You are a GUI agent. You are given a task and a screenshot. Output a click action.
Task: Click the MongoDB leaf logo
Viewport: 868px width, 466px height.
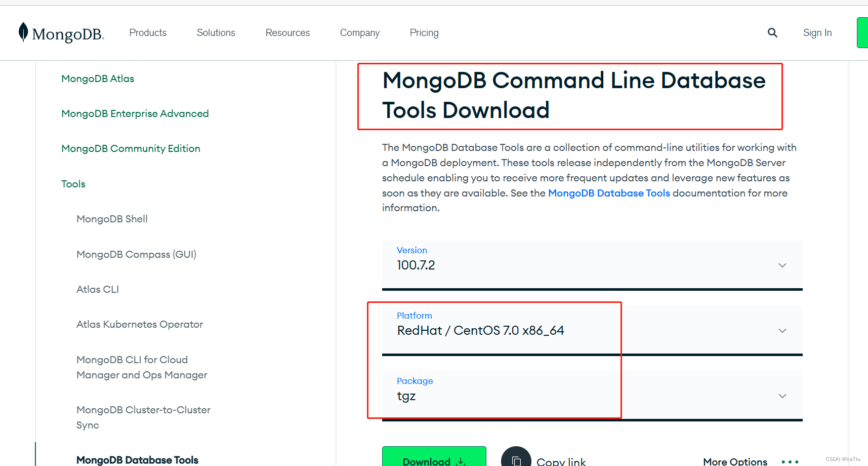click(23, 32)
